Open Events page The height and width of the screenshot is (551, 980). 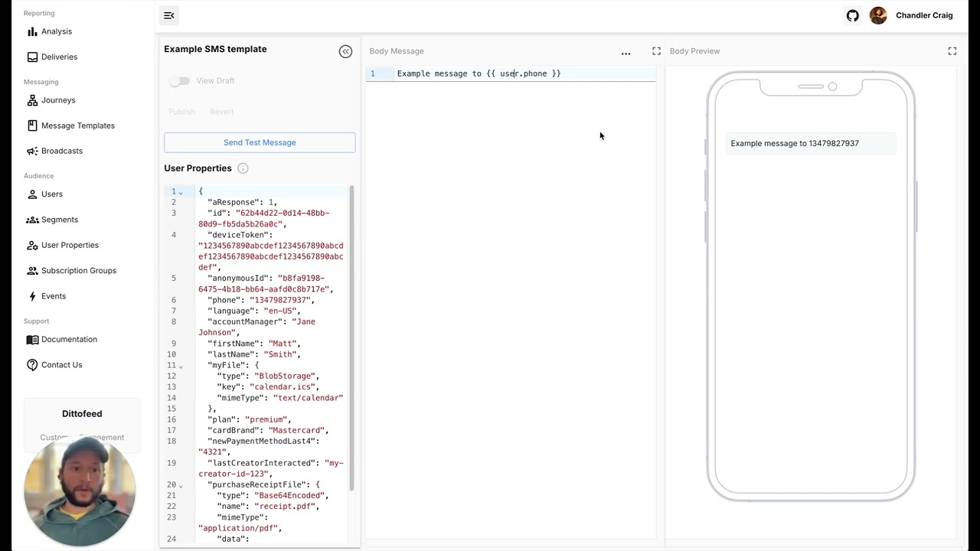point(54,296)
